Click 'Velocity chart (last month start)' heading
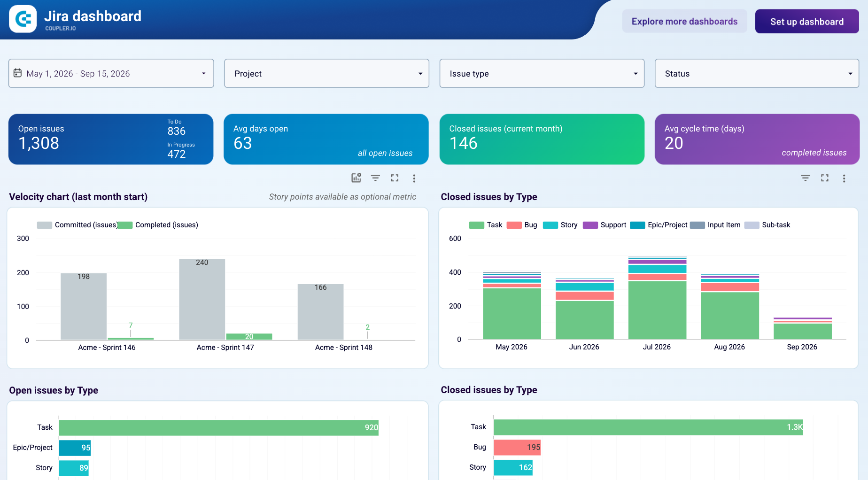 [78, 197]
